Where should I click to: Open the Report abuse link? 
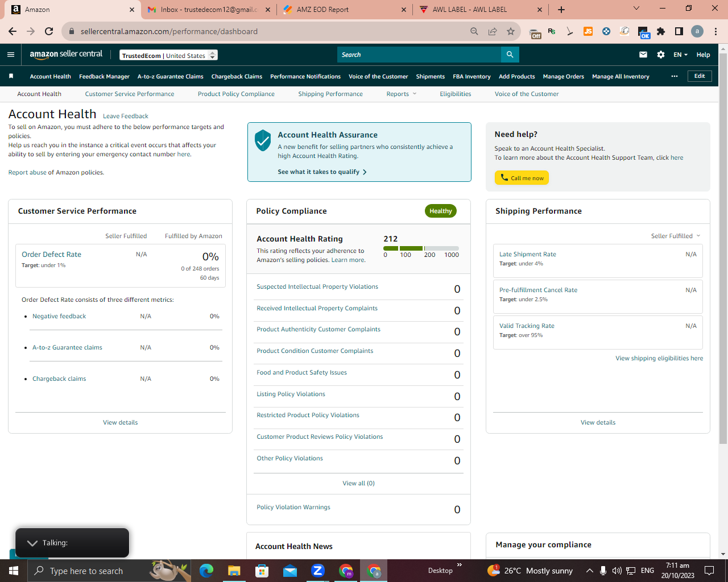tap(27, 172)
